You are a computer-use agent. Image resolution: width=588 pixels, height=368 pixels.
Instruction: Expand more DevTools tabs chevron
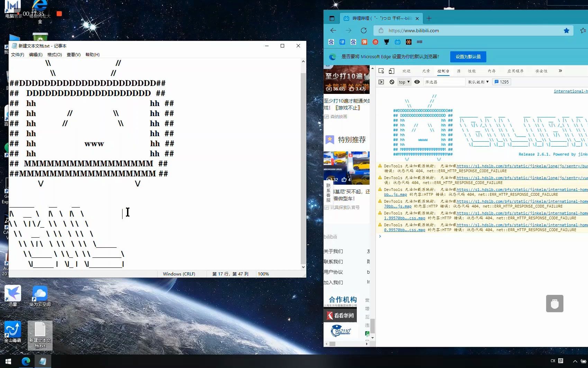coord(560,71)
